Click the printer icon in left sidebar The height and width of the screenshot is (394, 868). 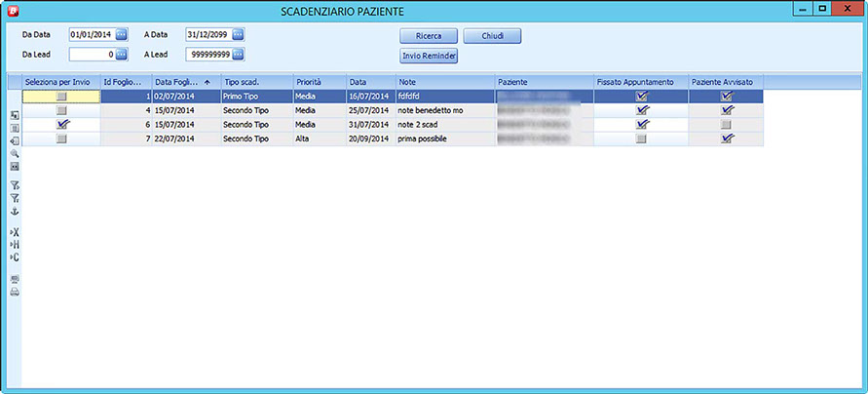pyautogui.click(x=15, y=292)
